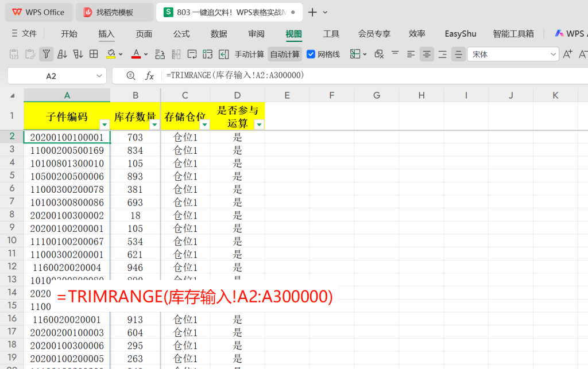The image size is (588, 369).
Task: Open the dropdown beside the new tab button
Action: (325, 13)
